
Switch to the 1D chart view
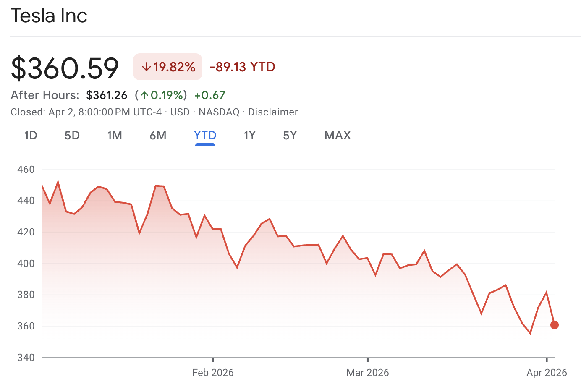point(30,135)
